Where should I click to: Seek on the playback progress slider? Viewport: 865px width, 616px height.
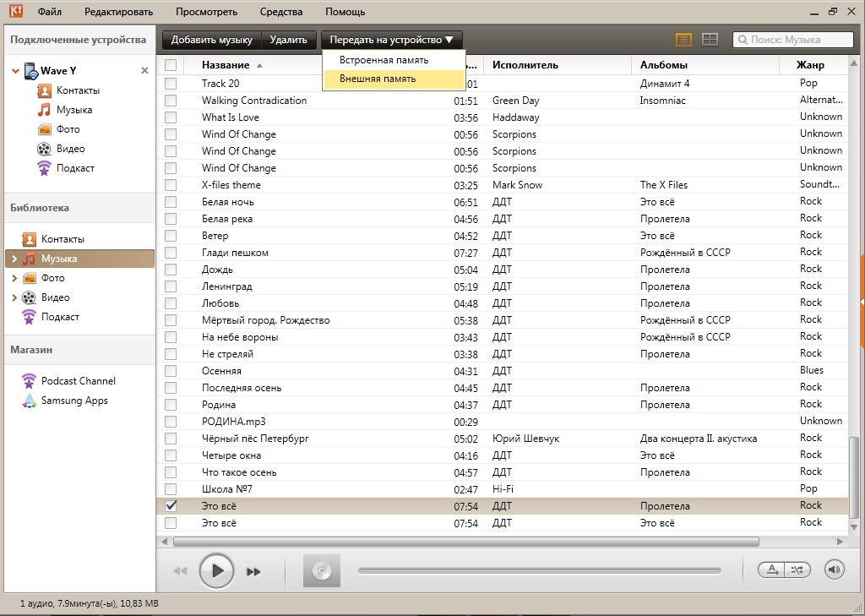pos(540,570)
